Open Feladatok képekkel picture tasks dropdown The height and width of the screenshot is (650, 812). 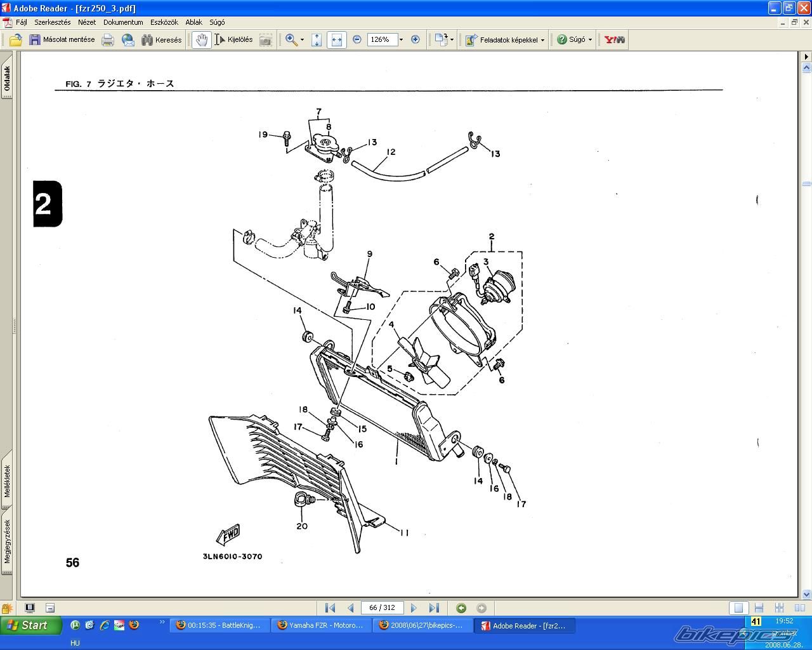tap(505, 40)
